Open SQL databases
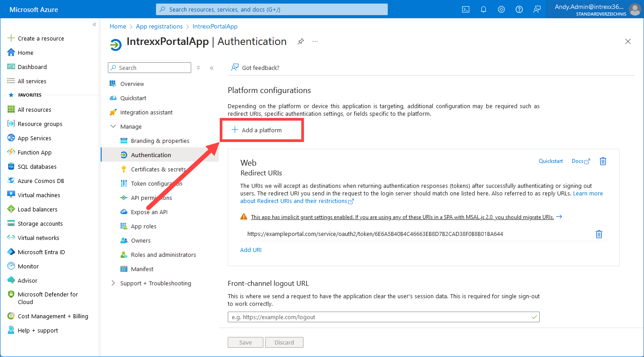The height and width of the screenshot is (357, 644). (x=32, y=166)
